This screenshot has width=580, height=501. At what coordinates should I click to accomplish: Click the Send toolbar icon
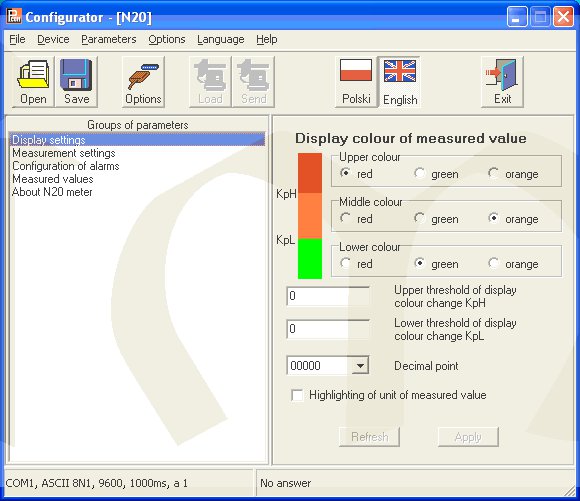(253, 75)
